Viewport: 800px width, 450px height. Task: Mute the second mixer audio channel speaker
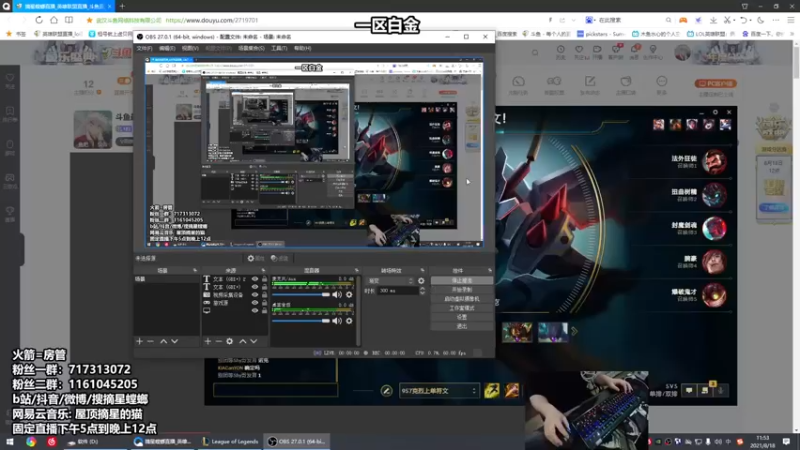[x=337, y=321]
